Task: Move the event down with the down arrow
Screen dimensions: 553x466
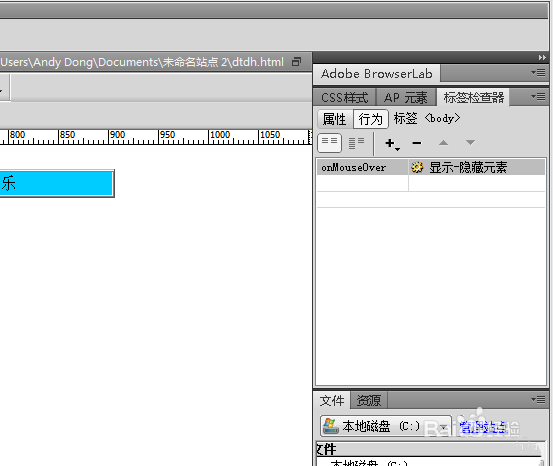Action: pos(470,143)
